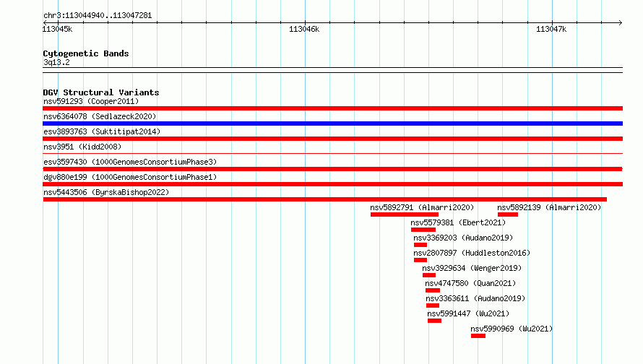Screen dimensions: 643x364
Task: Select the red bar under nsv5892139
Action: pos(508,214)
